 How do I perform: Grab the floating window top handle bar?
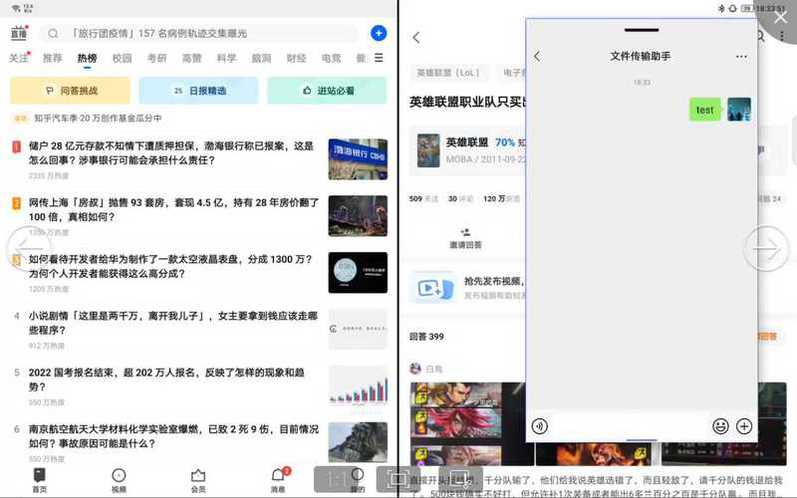click(641, 30)
